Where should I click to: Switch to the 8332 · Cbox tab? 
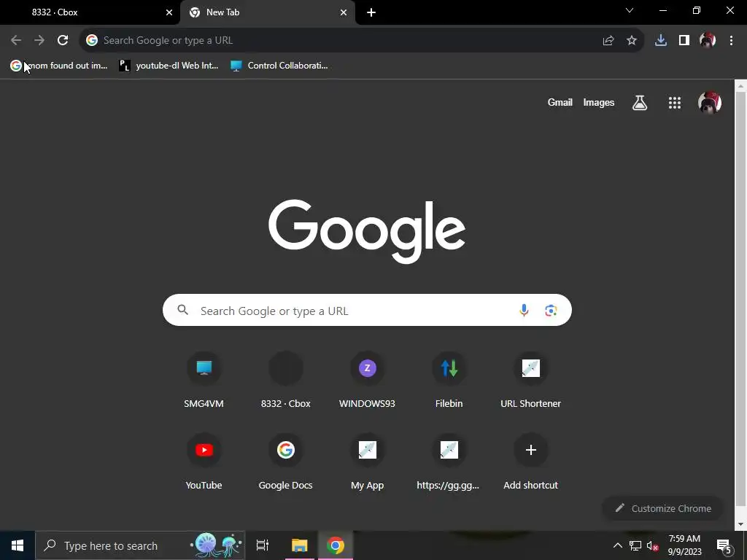click(90, 12)
